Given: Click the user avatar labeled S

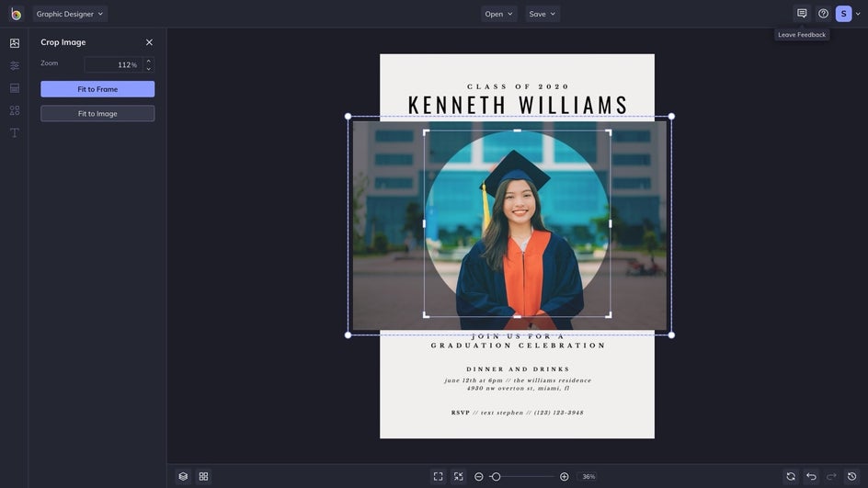Looking at the screenshot, I should [x=843, y=14].
